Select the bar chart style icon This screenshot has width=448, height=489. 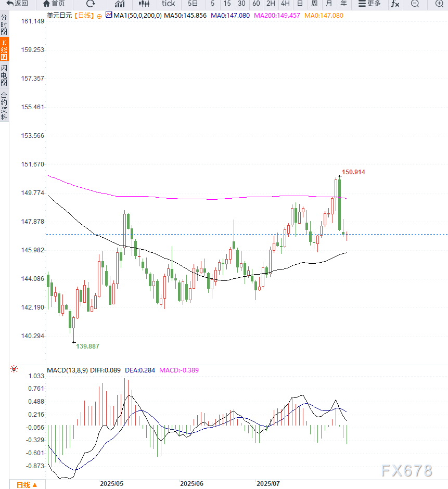click(x=119, y=4)
